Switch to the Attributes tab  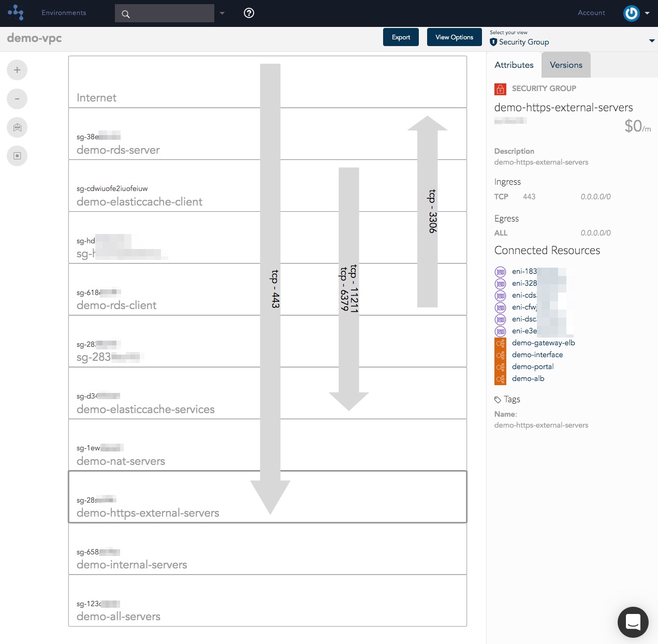click(x=514, y=65)
